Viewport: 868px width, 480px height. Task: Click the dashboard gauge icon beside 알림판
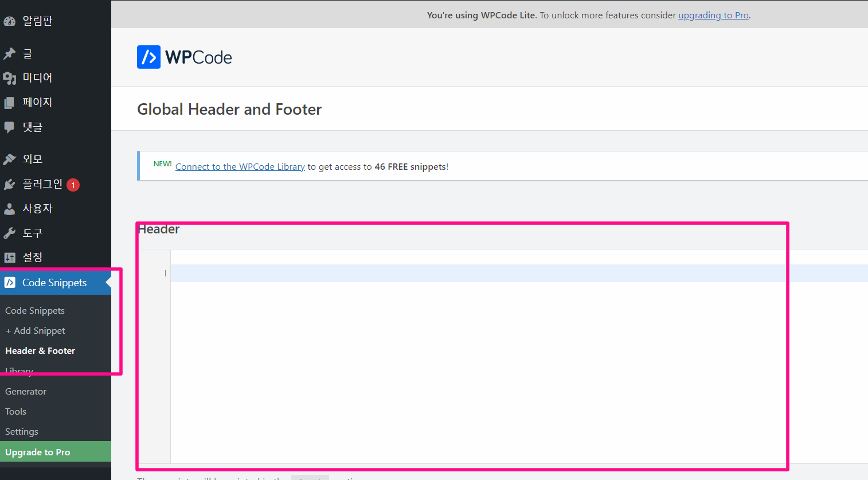(x=10, y=21)
